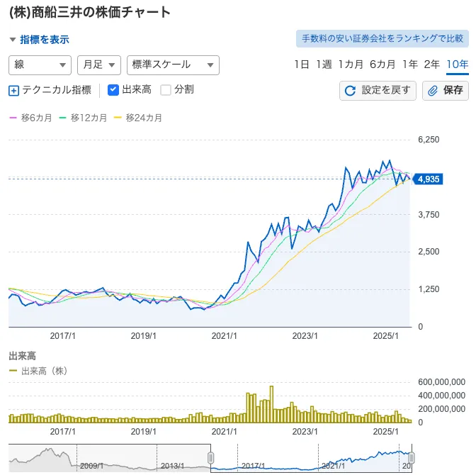This screenshot has height=475, width=476.
Task: Toggle the 移24カ月 legend item
Action: [138, 118]
